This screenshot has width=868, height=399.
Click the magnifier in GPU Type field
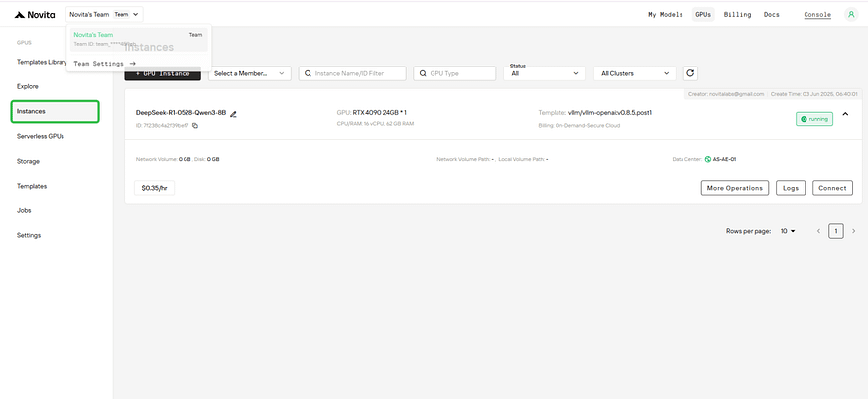(x=423, y=73)
